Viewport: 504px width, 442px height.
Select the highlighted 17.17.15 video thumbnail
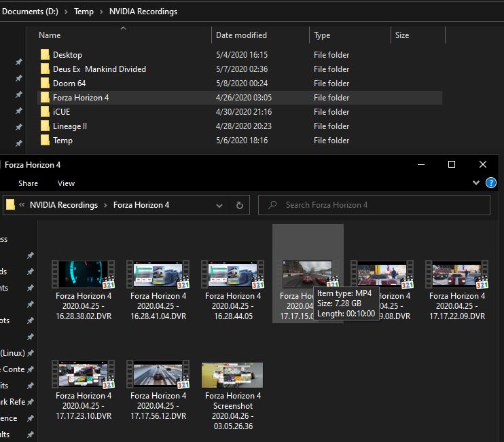pyautogui.click(x=307, y=274)
